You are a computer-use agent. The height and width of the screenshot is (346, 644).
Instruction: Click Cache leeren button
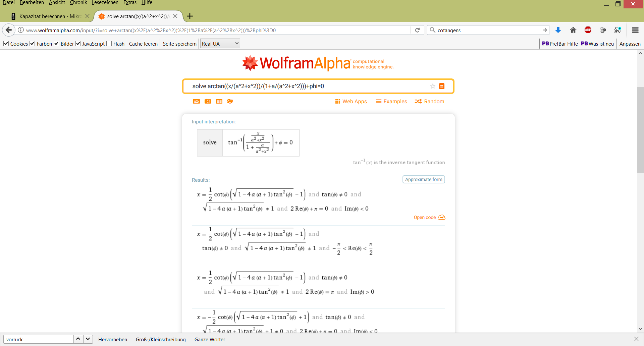pos(143,44)
